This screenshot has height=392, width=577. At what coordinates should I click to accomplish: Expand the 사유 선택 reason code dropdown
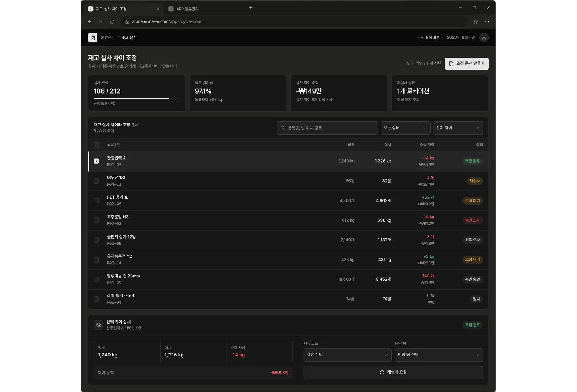pos(347,355)
